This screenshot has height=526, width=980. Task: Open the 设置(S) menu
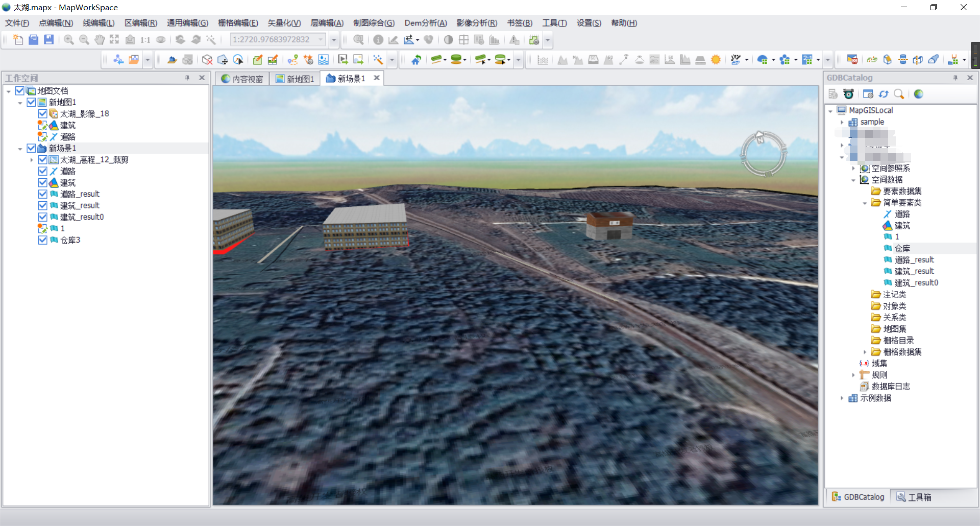pos(589,23)
